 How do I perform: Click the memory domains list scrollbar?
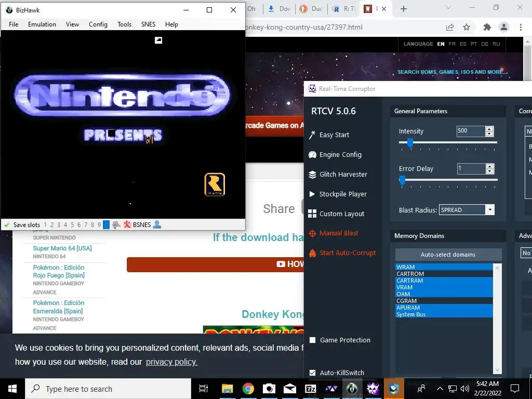point(497,319)
